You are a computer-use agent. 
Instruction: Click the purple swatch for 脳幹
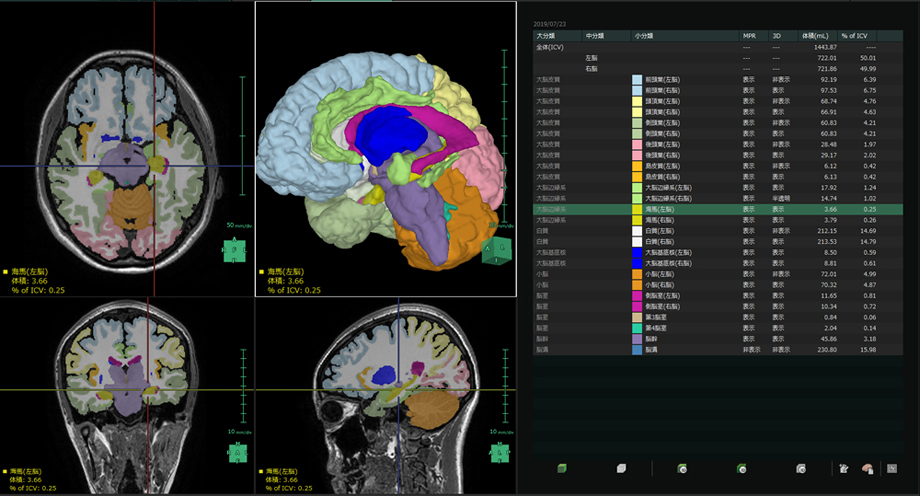pos(637,339)
